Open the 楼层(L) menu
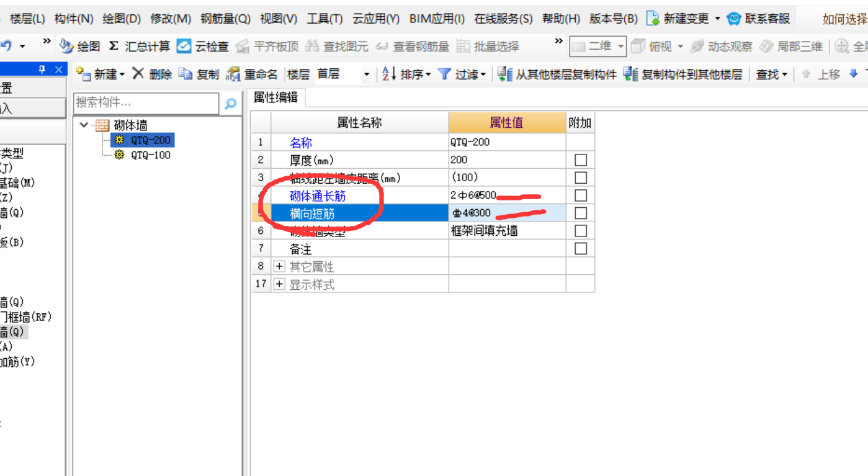This screenshot has width=868, height=476. point(27,19)
